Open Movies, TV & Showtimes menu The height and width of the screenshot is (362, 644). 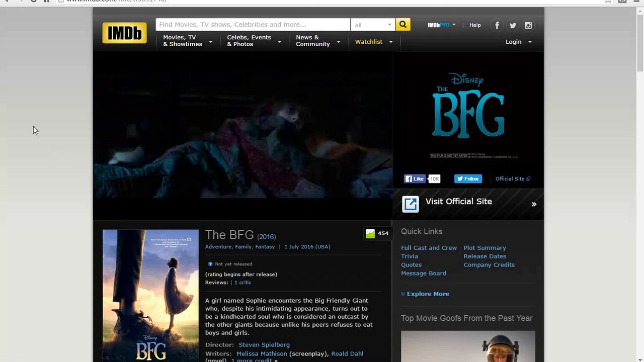[x=188, y=41]
